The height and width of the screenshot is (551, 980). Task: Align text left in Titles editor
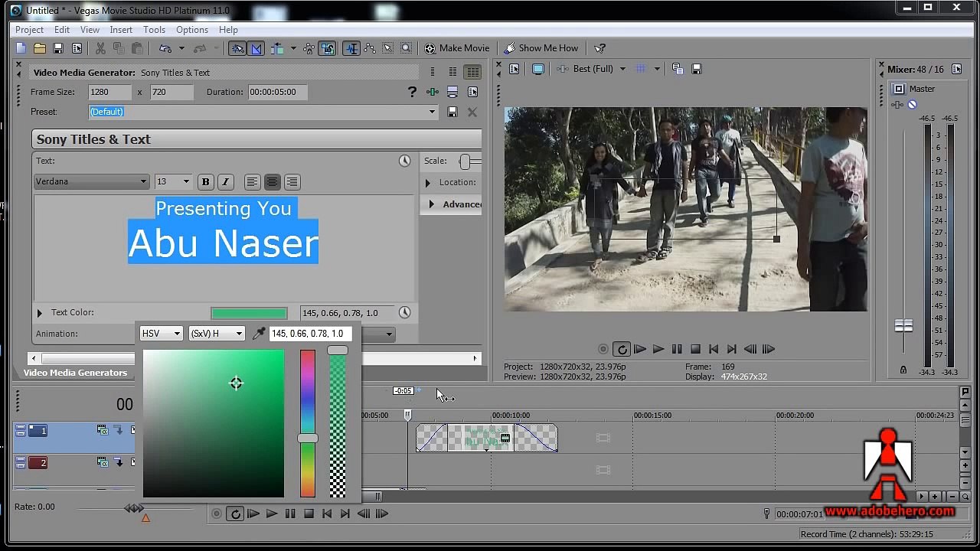coord(252,182)
